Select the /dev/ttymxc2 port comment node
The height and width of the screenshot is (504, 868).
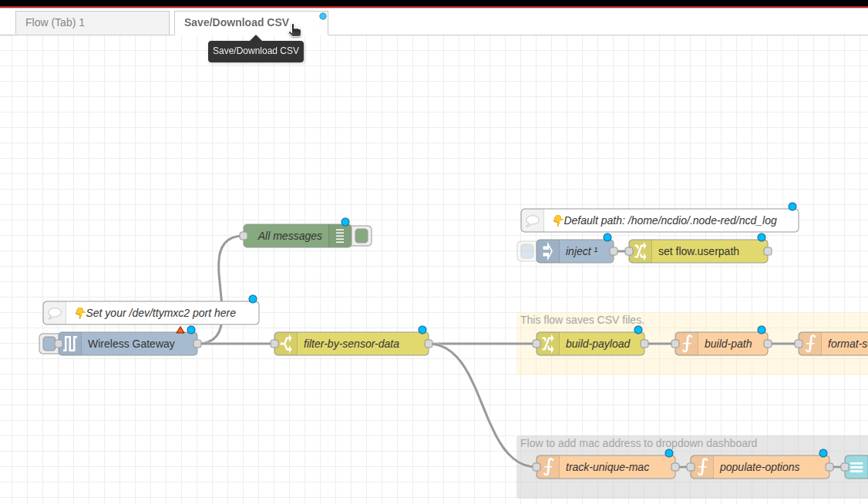(160, 313)
